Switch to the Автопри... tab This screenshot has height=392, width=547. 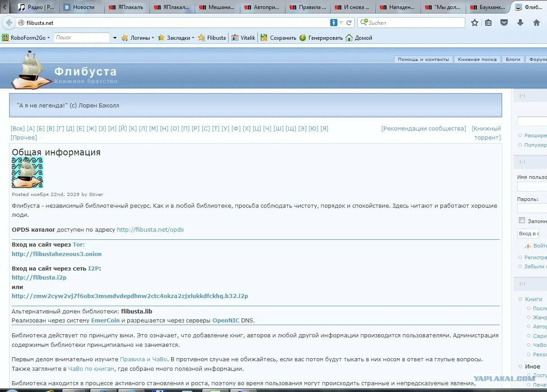[262, 7]
